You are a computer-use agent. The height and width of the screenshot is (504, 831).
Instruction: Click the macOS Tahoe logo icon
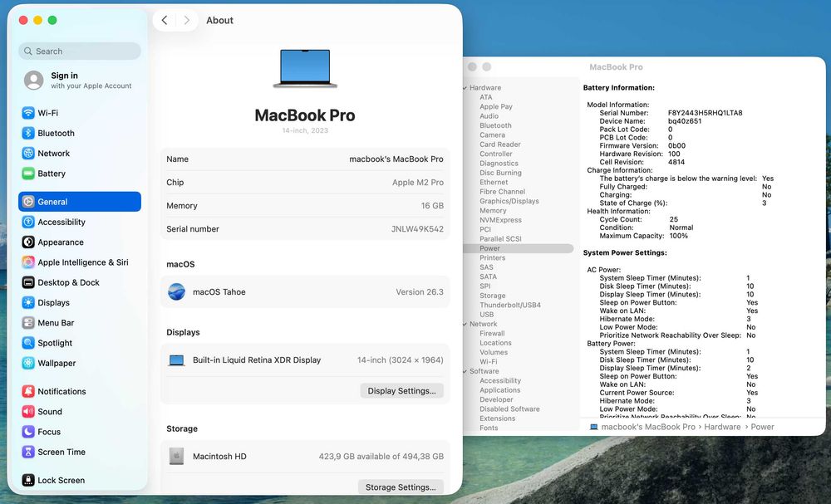point(176,291)
